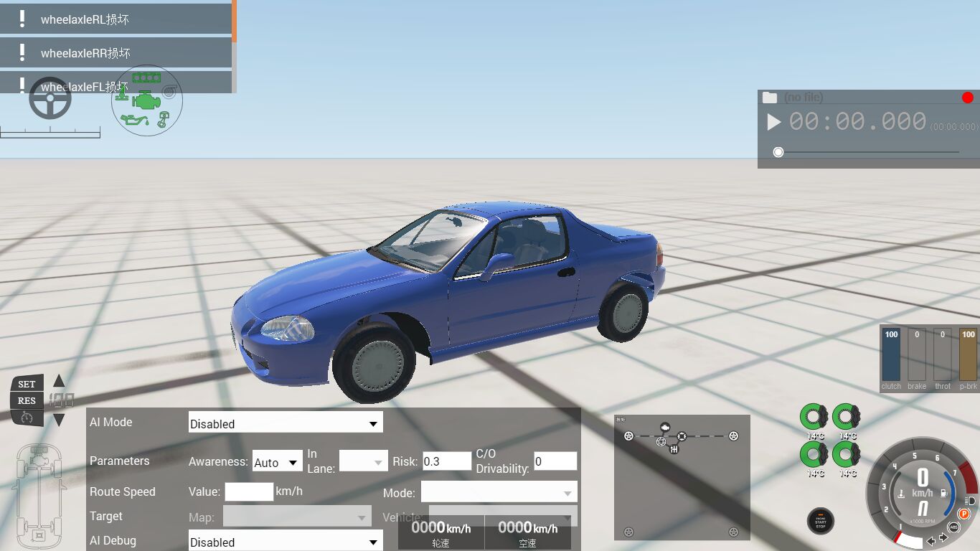This screenshot has width=980, height=551.
Task: Play the replay with the play button
Action: coord(773,122)
